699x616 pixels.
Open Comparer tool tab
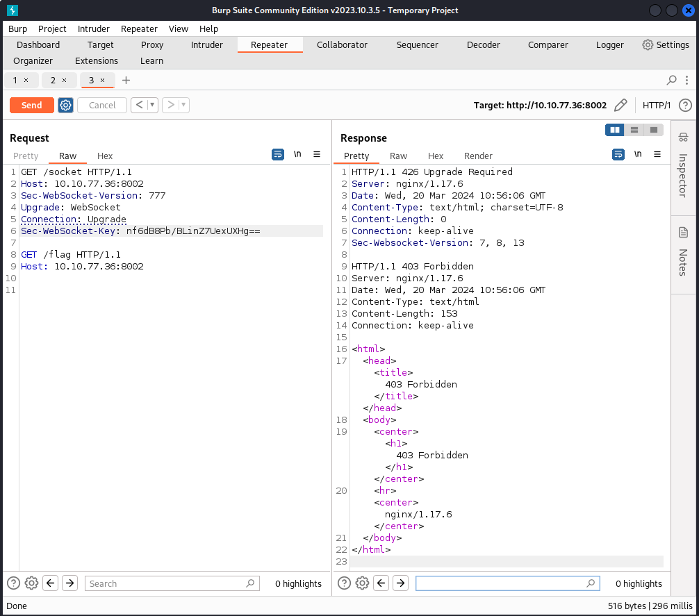pos(548,45)
